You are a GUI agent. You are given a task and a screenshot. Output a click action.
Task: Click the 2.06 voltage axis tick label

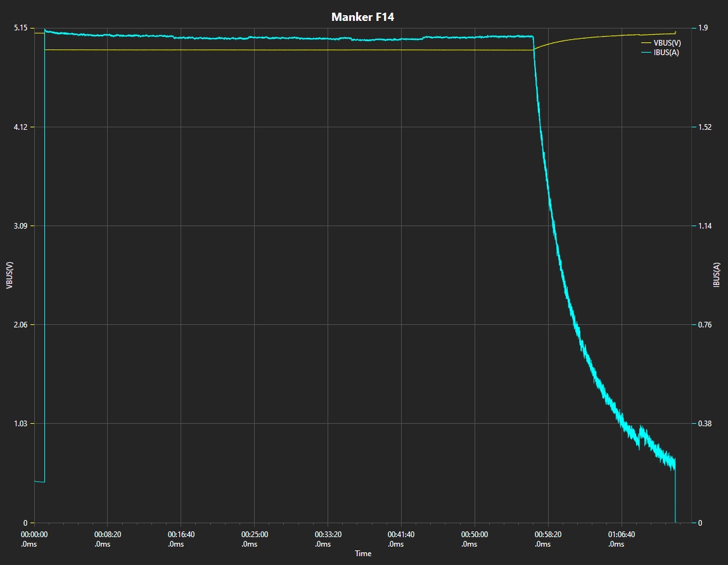(20, 324)
